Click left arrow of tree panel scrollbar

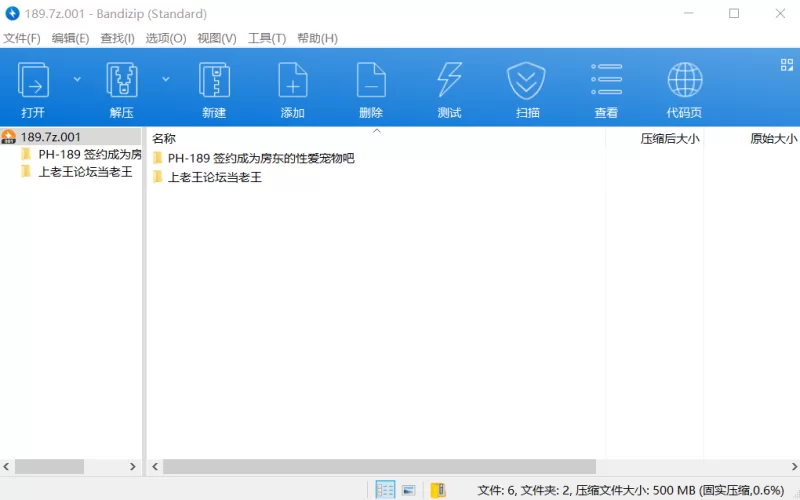tap(6, 466)
